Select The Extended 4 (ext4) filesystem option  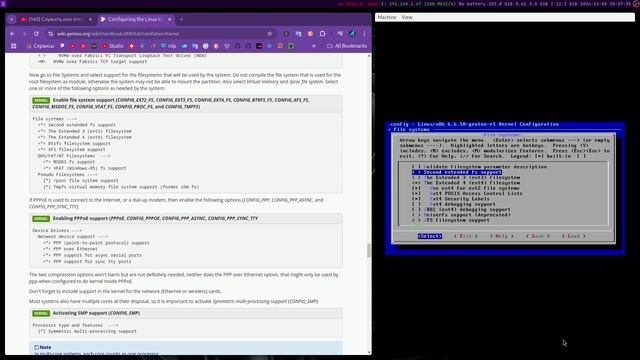[466, 183]
